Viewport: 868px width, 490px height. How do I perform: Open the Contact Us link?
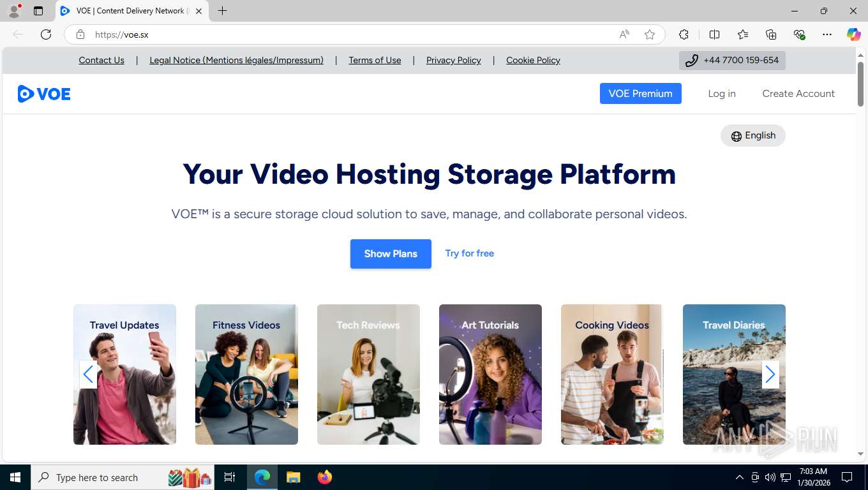coord(101,60)
